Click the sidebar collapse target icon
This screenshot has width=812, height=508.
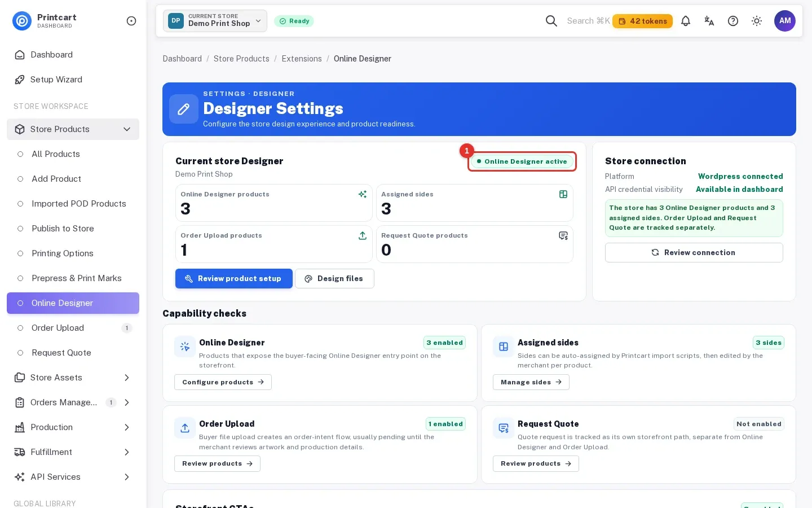[131, 21]
